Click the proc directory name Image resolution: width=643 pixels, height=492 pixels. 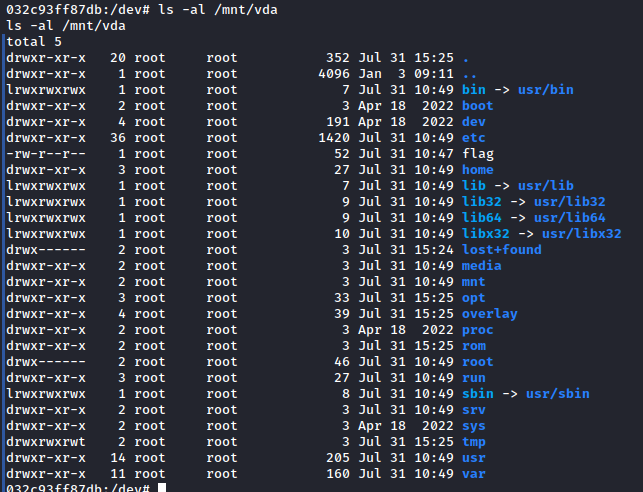[x=477, y=329]
